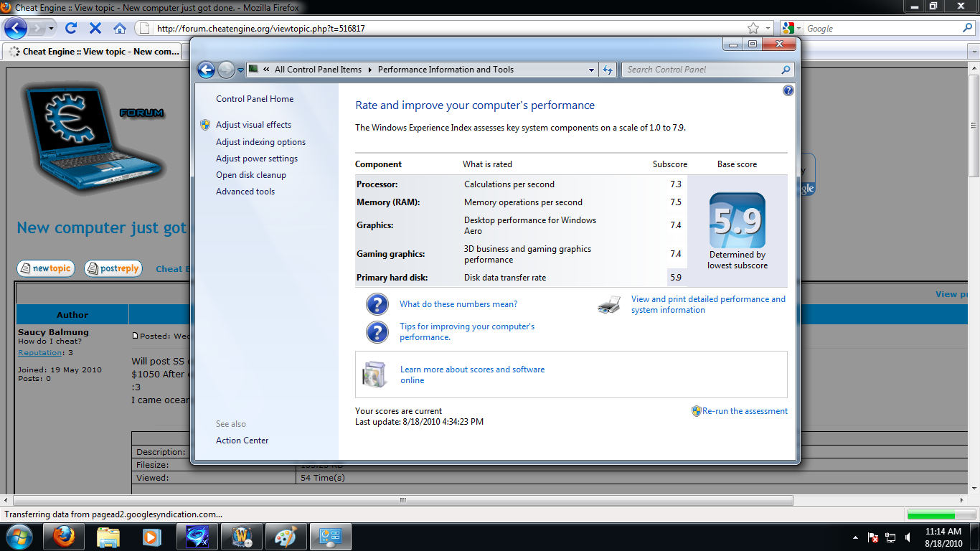Click the Firefox taskbar icon
The height and width of the screenshot is (551, 980).
pyautogui.click(x=63, y=537)
